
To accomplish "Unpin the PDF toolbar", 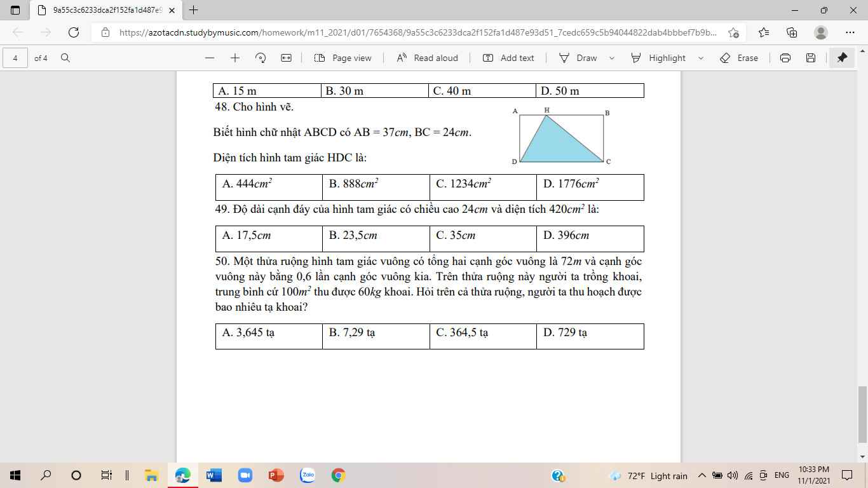I will click(842, 58).
